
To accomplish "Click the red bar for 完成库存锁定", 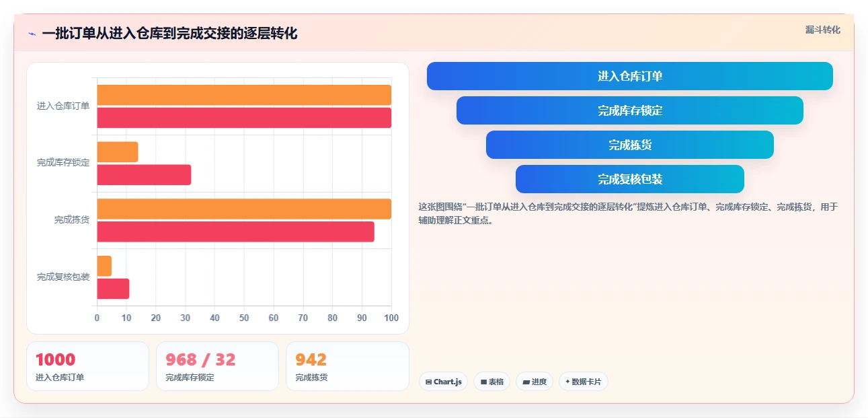I will 144,175.
